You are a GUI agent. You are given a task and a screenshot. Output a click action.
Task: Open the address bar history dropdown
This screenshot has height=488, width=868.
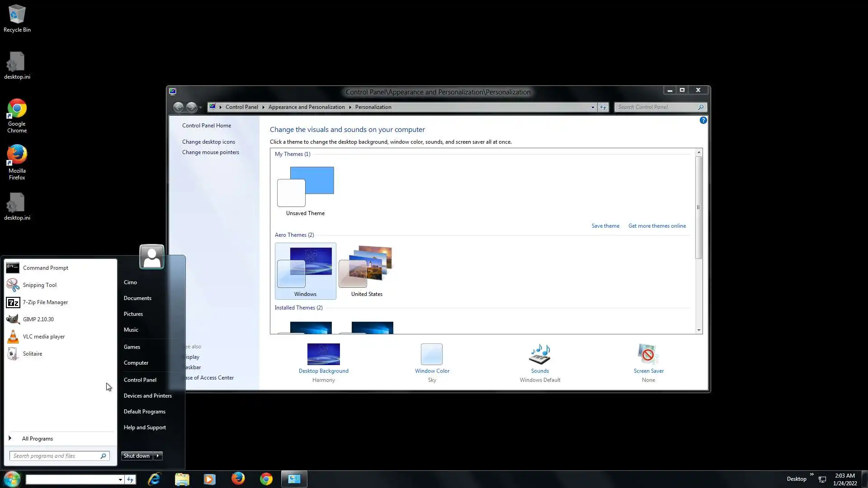[x=593, y=108]
